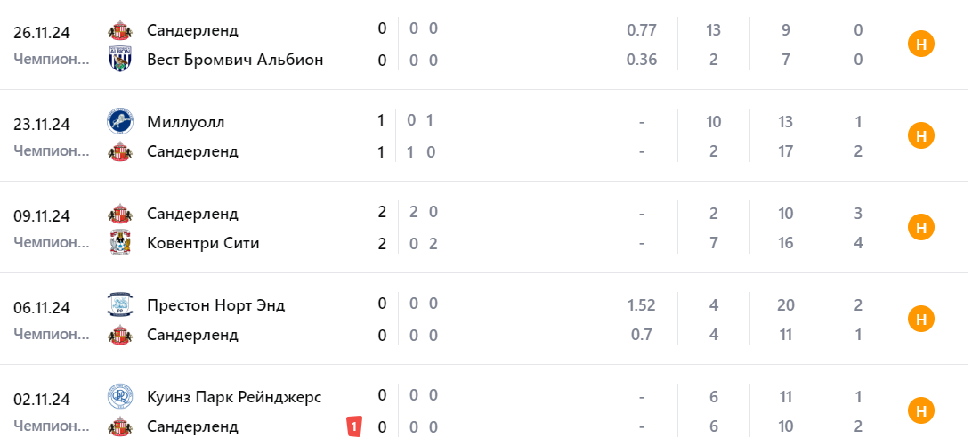Click the orange Н badge for Престон match
Screen dimensions: 980x446
(920, 320)
